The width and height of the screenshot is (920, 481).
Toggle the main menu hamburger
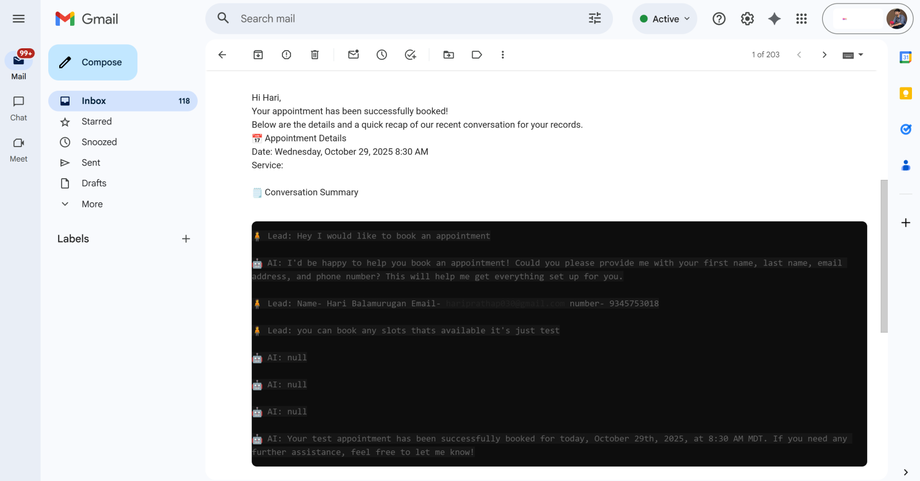[19, 19]
